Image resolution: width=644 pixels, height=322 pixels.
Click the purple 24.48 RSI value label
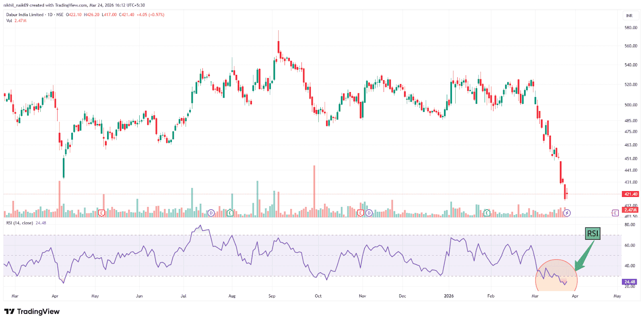[x=630, y=282]
